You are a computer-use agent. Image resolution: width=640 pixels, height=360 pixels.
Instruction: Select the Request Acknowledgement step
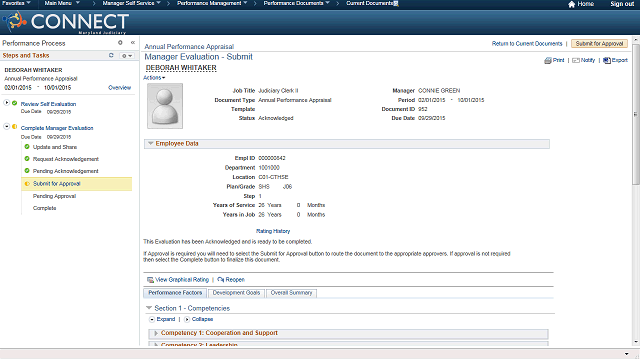point(66,159)
